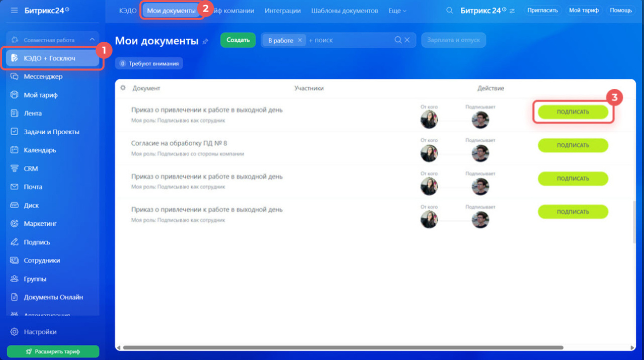644x360 pixels.
Task: Click the search magnifier in the top bar
Action: click(449, 11)
